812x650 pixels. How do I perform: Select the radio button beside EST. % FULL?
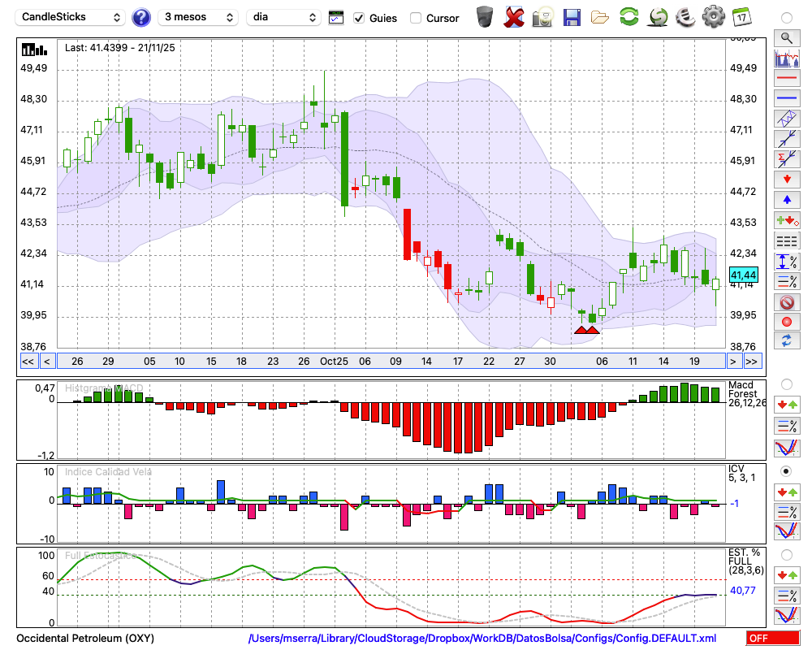[786, 555]
